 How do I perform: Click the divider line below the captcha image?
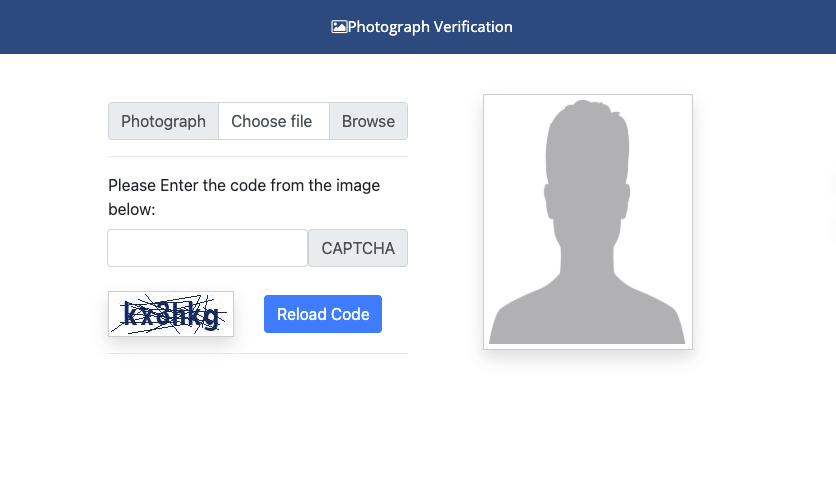tap(258, 353)
